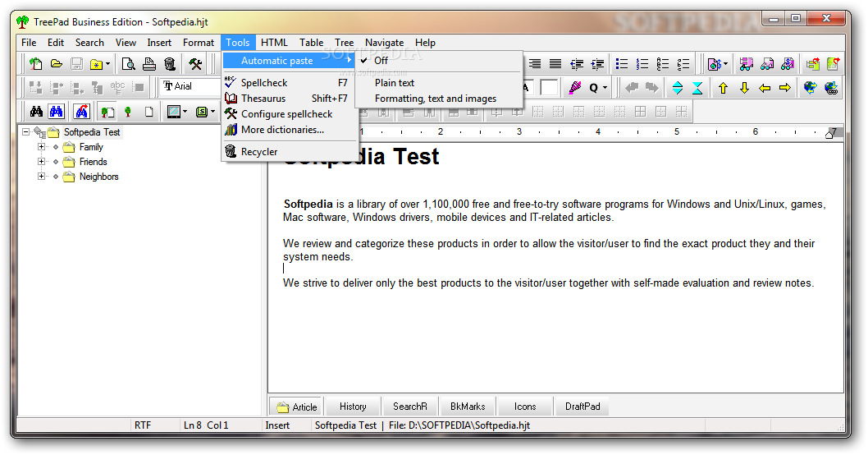Expand the Friends tree node
The image size is (868, 455).
tap(41, 162)
